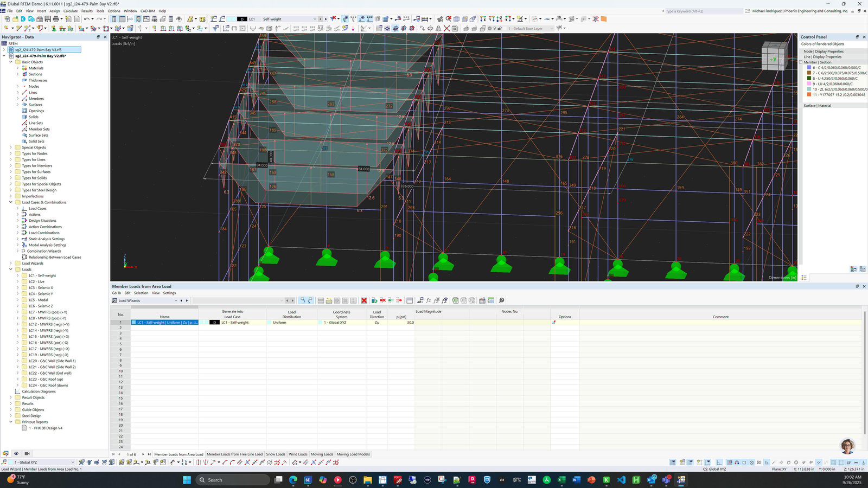868x488 pixels.
Task: Switch to Member Loads from Free Line Load tab
Action: click(x=234, y=454)
